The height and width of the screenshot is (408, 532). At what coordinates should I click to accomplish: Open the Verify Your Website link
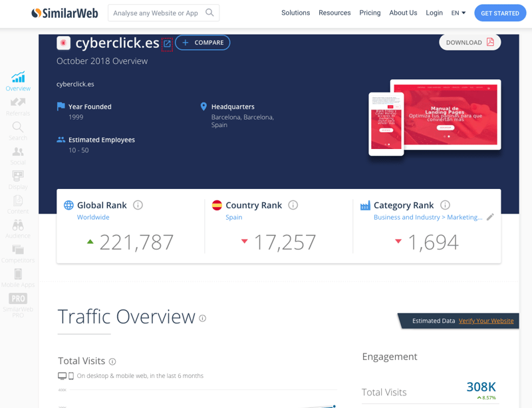pos(485,321)
